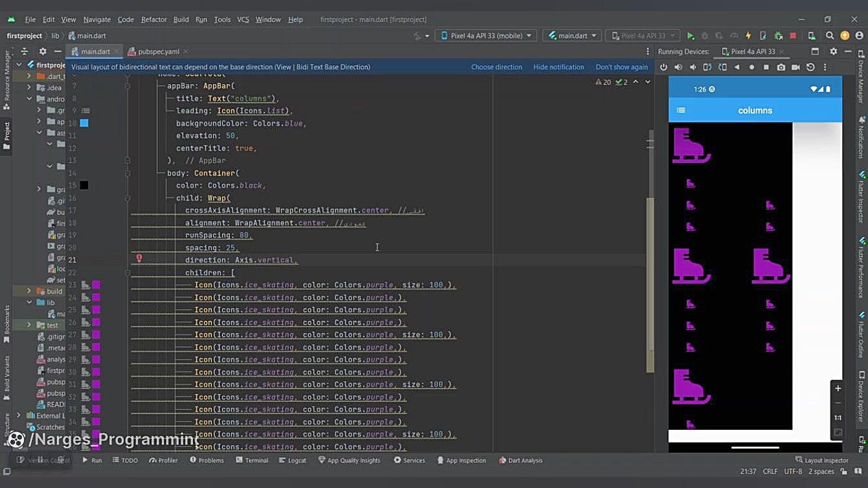Raise the emulator volume
Image resolution: width=868 pixels, height=488 pixels.
[x=678, y=67]
